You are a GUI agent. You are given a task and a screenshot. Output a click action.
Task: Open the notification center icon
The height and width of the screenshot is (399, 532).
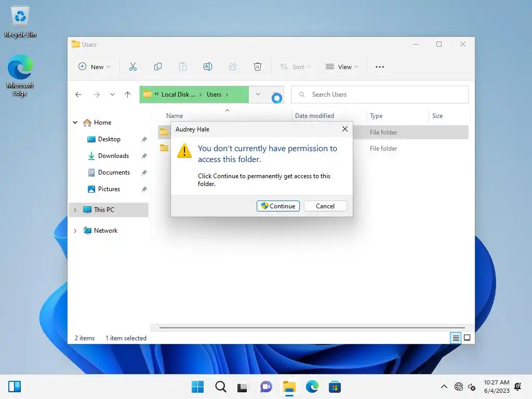pyautogui.click(x=518, y=387)
